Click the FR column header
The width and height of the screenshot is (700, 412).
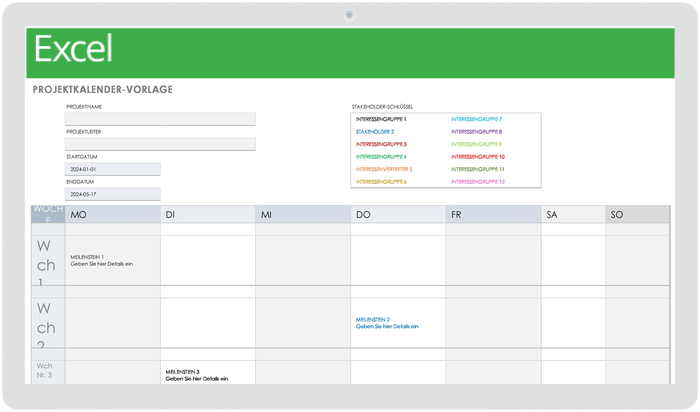click(493, 215)
